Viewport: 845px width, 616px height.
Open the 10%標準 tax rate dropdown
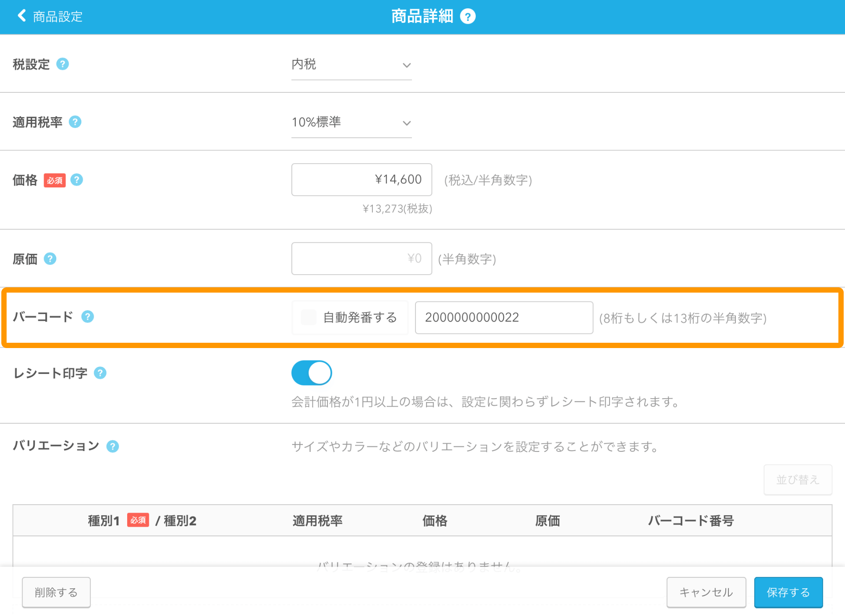click(351, 123)
